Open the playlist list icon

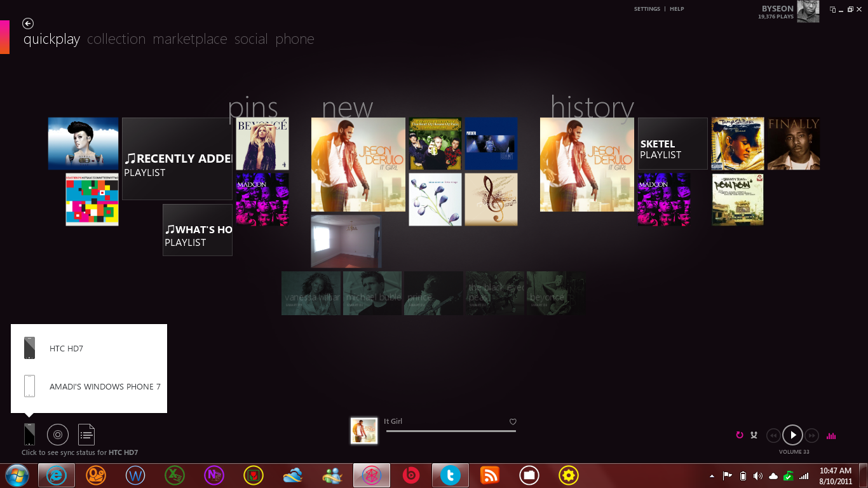86,435
